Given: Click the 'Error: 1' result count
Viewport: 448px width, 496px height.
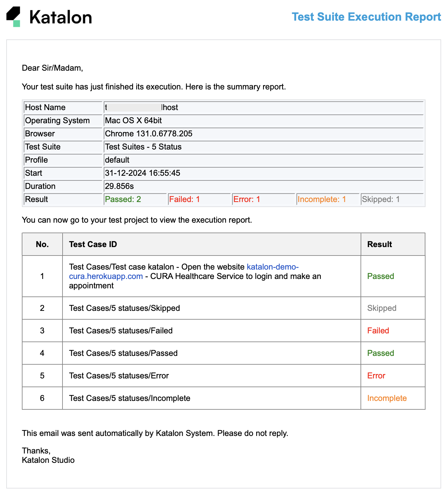Looking at the screenshot, I should pos(247,199).
